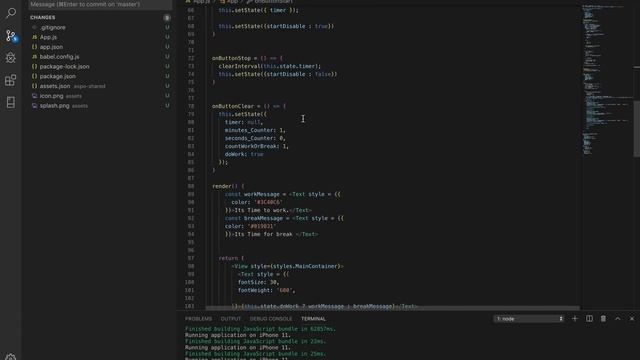640x360 pixels.
Task: Click line number 88 in gutter
Action: [191, 186]
